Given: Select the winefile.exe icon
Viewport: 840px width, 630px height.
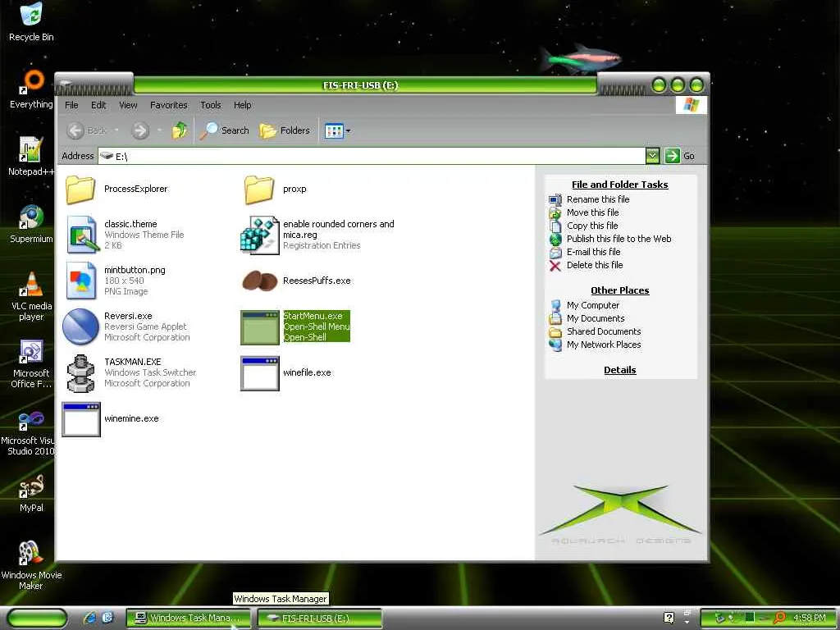Looking at the screenshot, I should [x=260, y=373].
